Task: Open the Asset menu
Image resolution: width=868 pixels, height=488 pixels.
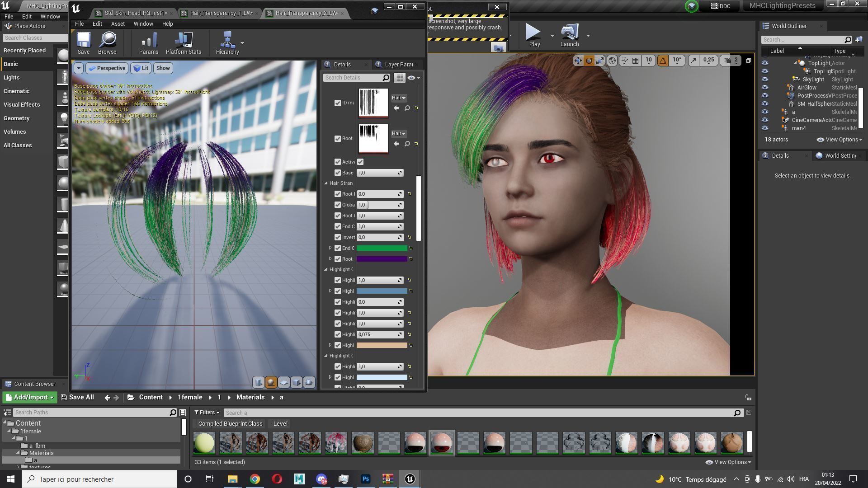Action: [118, 24]
